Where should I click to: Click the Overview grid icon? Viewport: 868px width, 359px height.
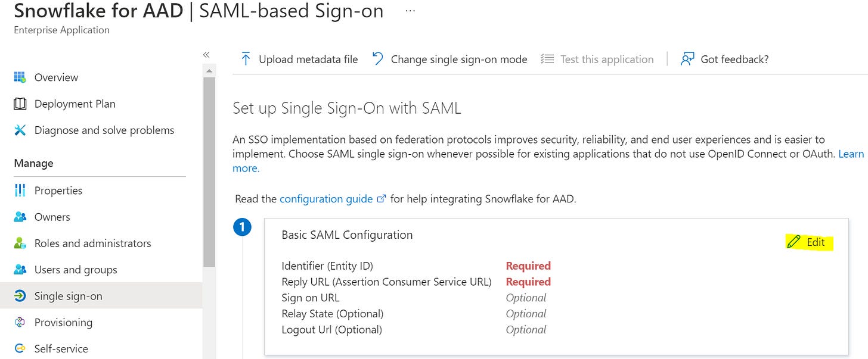coord(20,77)
